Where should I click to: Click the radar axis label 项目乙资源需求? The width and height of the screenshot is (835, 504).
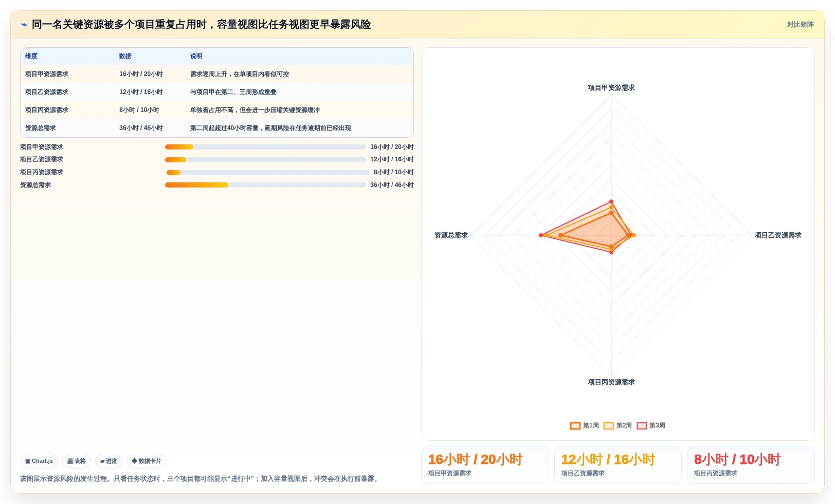click(778, 235)
